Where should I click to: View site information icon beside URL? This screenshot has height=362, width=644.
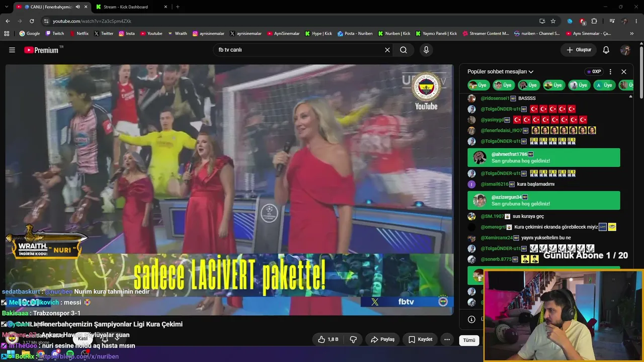pyautogui.click(x=46, y=21)
